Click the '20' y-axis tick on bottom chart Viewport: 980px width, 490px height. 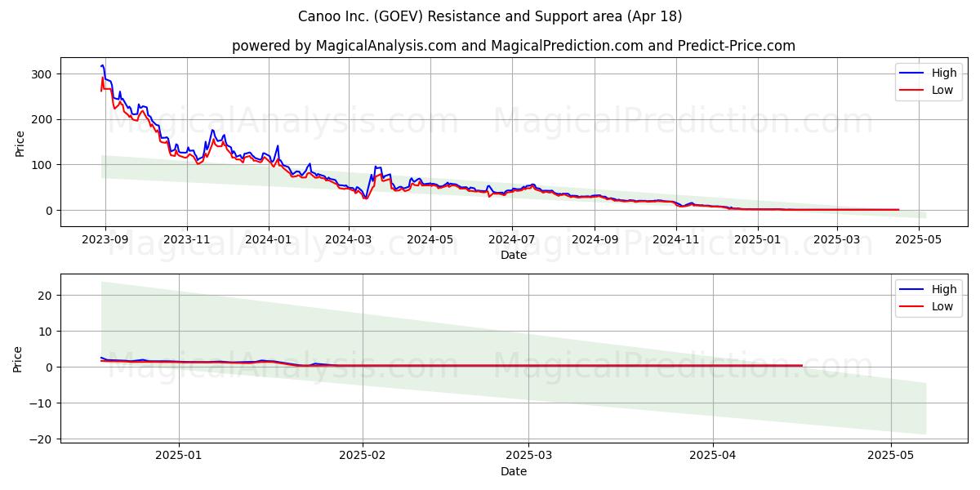click(x=47, y=296)
